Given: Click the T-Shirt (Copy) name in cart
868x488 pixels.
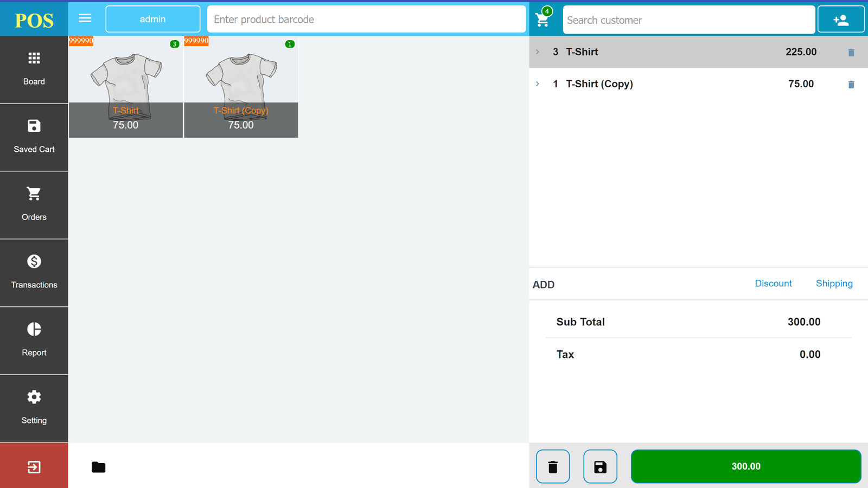Looking at the screenshot, I should pyautogui.click(x=599, y=84).
